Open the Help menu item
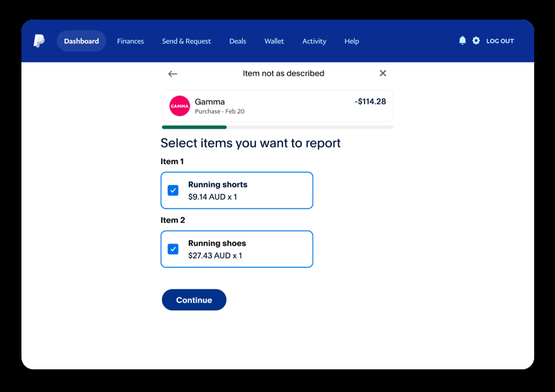 (352, 41)
